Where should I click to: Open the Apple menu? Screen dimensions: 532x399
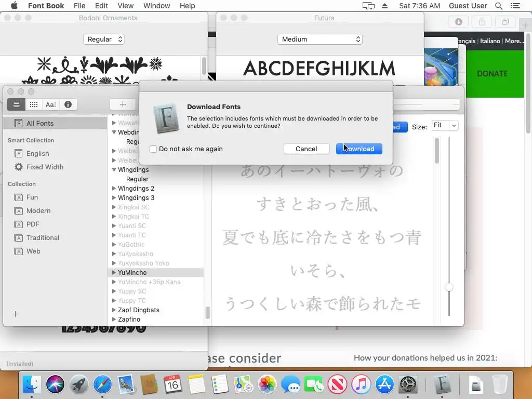tap(14, 6)
